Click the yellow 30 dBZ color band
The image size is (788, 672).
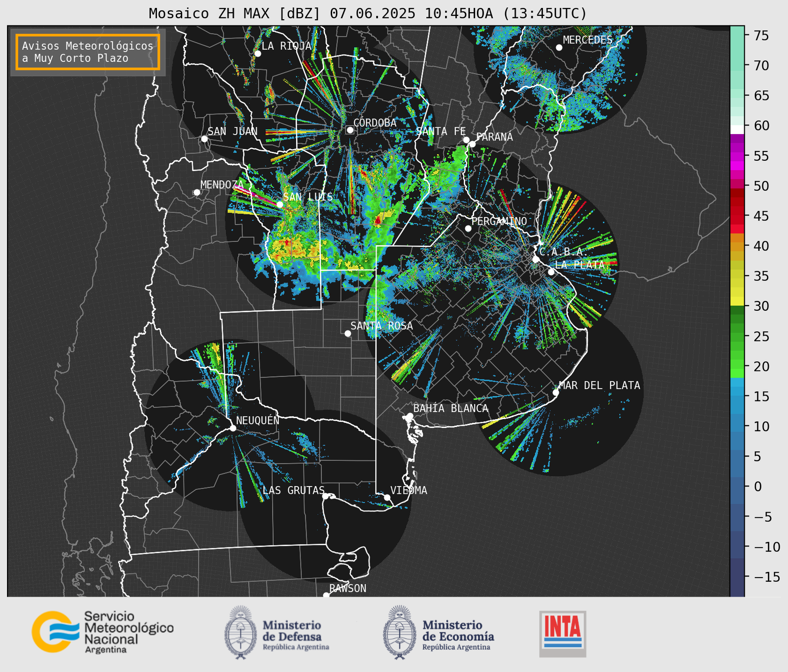point(737,302)
